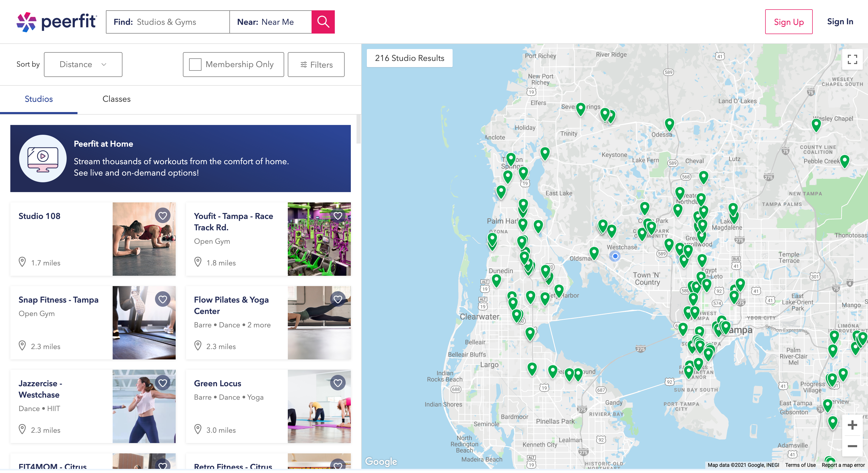The image size is (868, 473).
Task: Click the location pin icon beside 1.8 miles
Action: (198, 262)
